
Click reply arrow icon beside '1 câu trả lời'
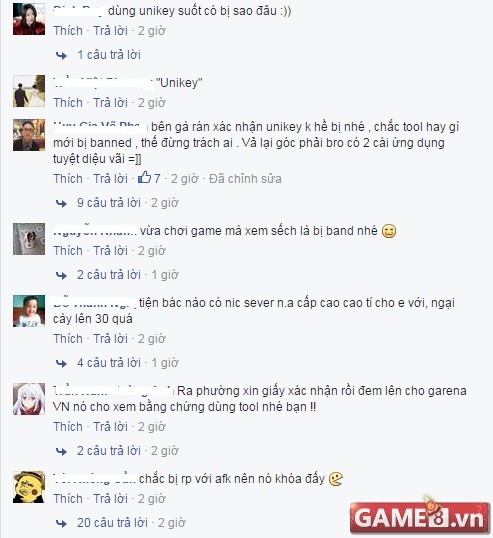point(61,55)
